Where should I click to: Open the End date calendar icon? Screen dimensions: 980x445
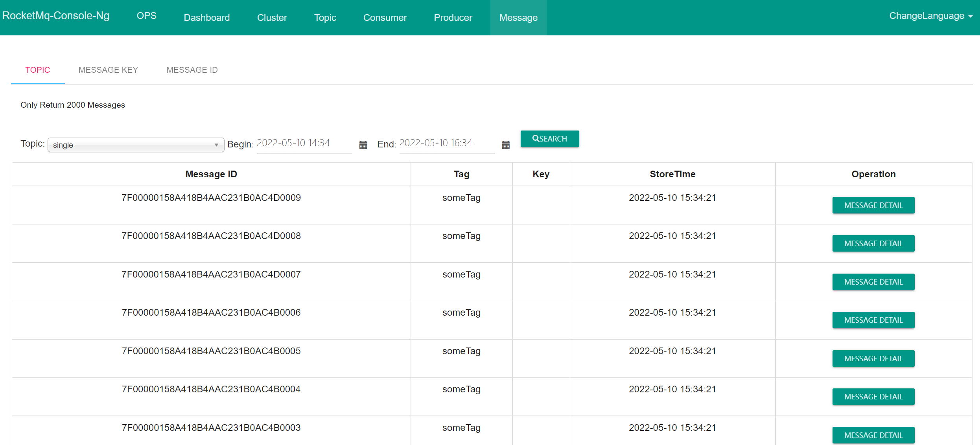pyautogui.click(x=506, y=145)
